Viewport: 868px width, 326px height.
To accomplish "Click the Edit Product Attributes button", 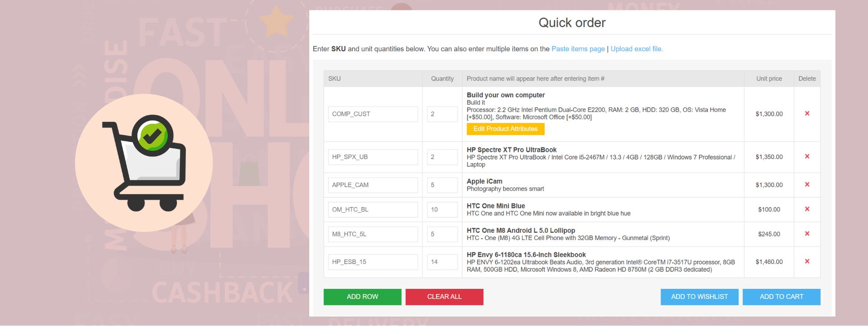I will pyautogui.click(x=505, y=129).
